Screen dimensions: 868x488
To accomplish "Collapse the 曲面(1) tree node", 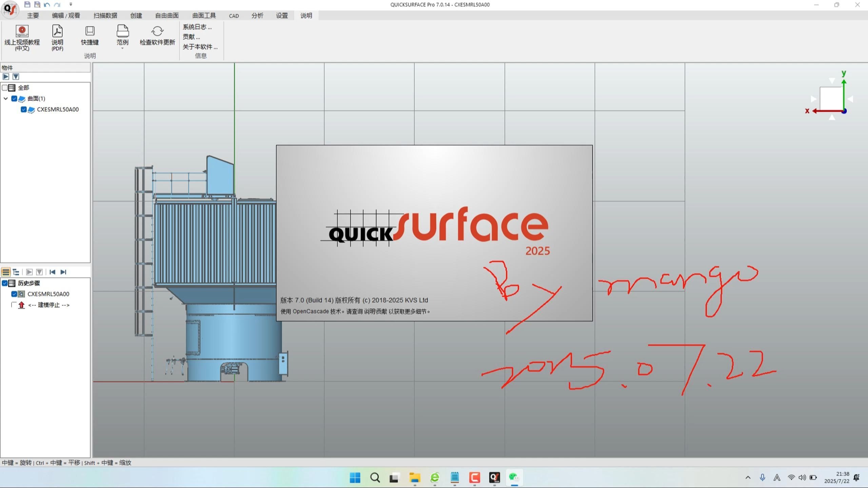I will tap(5, 99).
